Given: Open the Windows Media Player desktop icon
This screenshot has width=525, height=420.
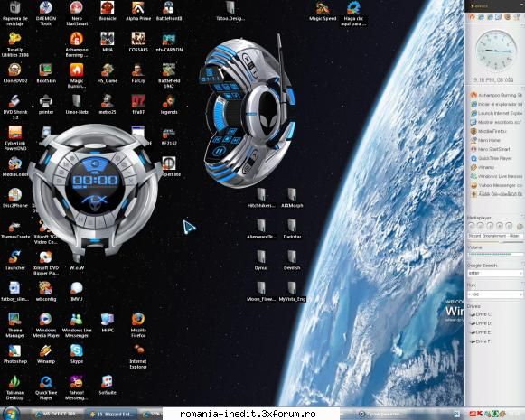Looking at the screenshot, I should (x=46, y=325).
